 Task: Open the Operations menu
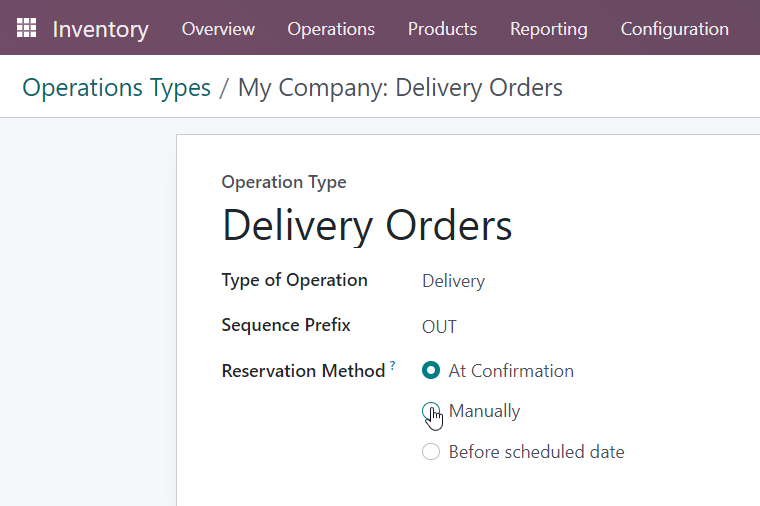tap(331, 29)
